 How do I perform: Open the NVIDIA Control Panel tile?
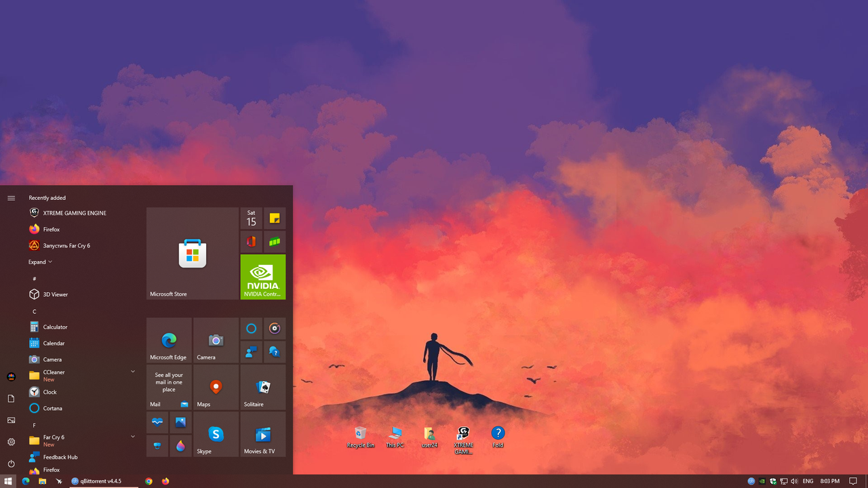click(262, 277)
